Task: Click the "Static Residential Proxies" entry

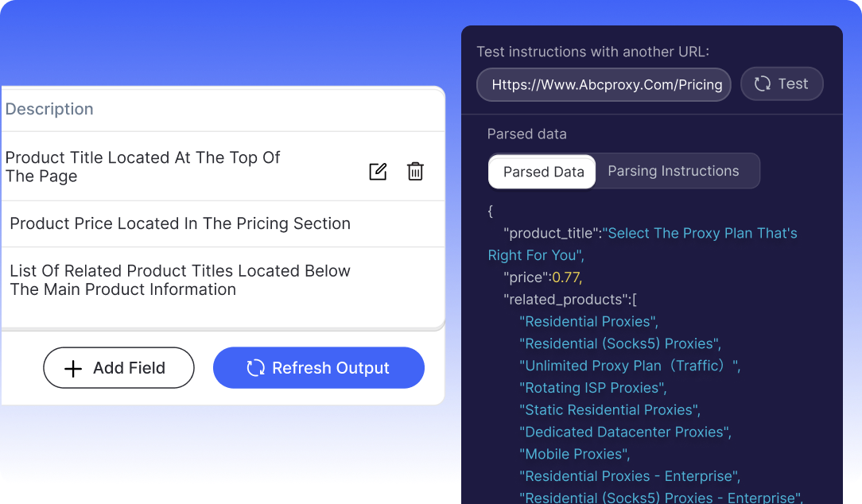Action: click(609, 409)
